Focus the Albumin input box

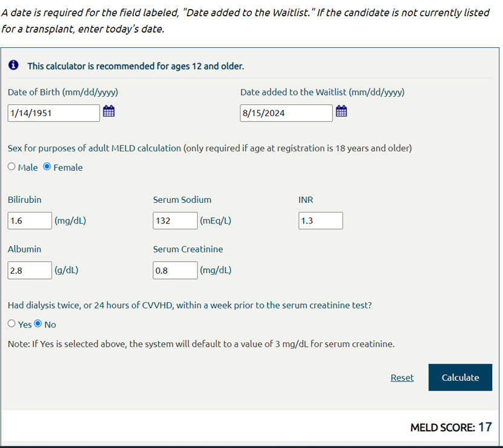(x=30, y=271)
